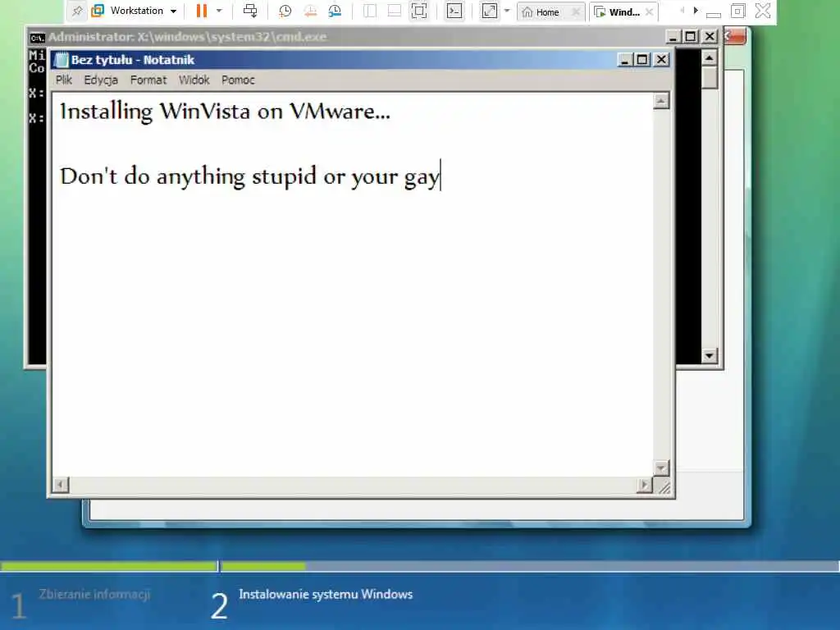Open the Format menu in Notatnik
This screenshot has width=840, height=630.
coord(148,80)
